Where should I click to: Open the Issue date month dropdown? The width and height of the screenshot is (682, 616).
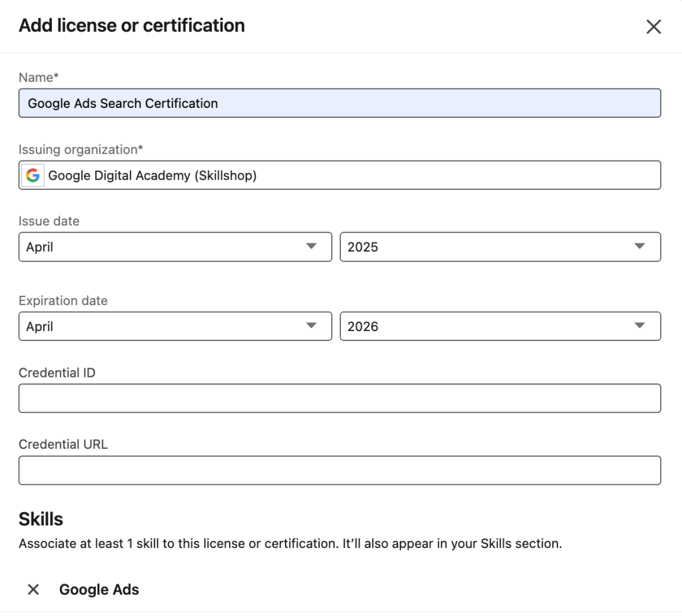175,246
